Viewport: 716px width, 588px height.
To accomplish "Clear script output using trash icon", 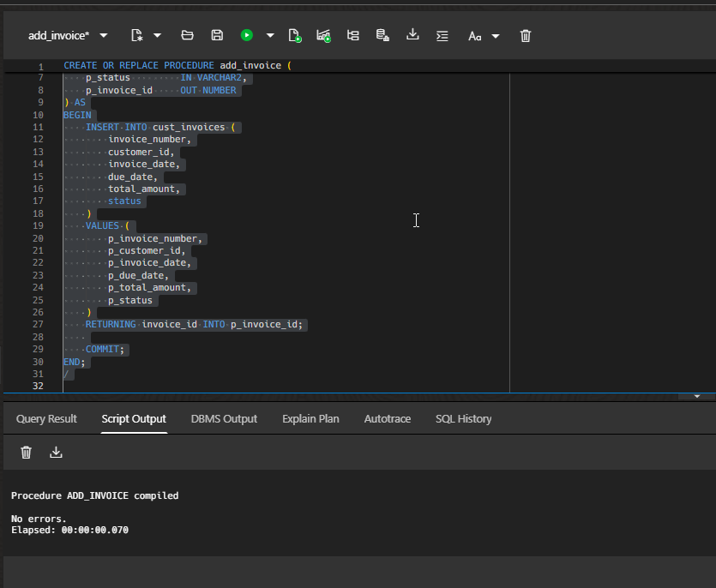I will point(26,452).
